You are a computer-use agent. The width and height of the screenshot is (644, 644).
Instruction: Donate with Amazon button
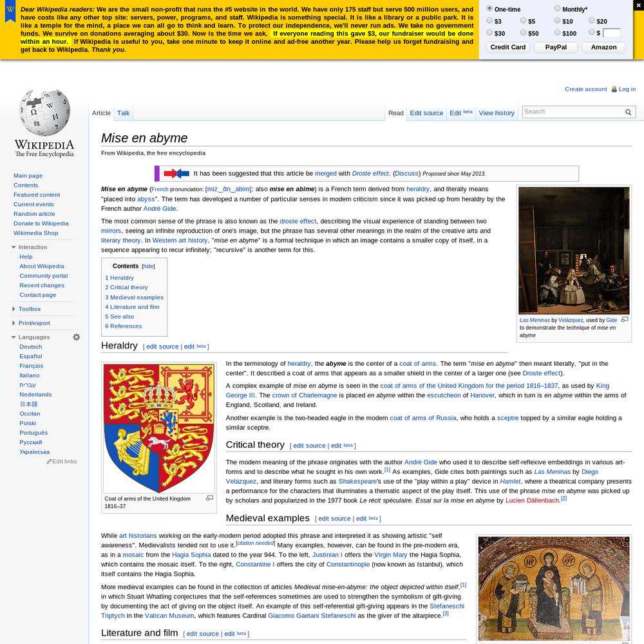(604, 47)
